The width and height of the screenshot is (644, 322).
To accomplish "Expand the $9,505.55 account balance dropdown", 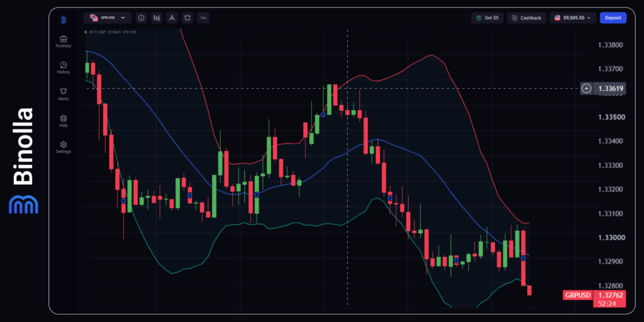I will (573, 18).
